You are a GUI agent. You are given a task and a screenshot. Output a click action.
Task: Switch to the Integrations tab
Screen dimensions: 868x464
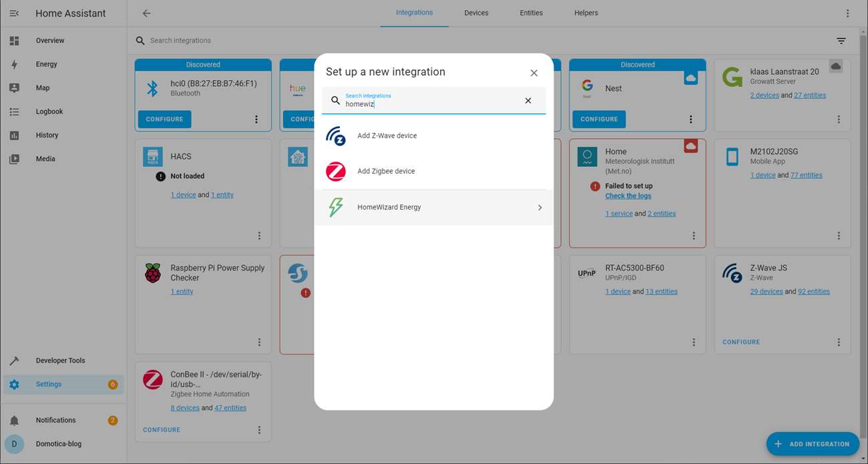[x=414, y=13]
